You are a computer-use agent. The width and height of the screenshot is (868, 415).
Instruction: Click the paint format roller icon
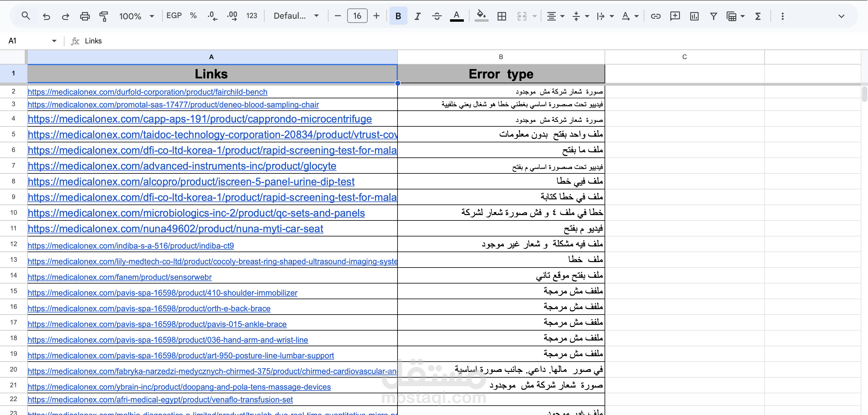(x=103, y=16)
